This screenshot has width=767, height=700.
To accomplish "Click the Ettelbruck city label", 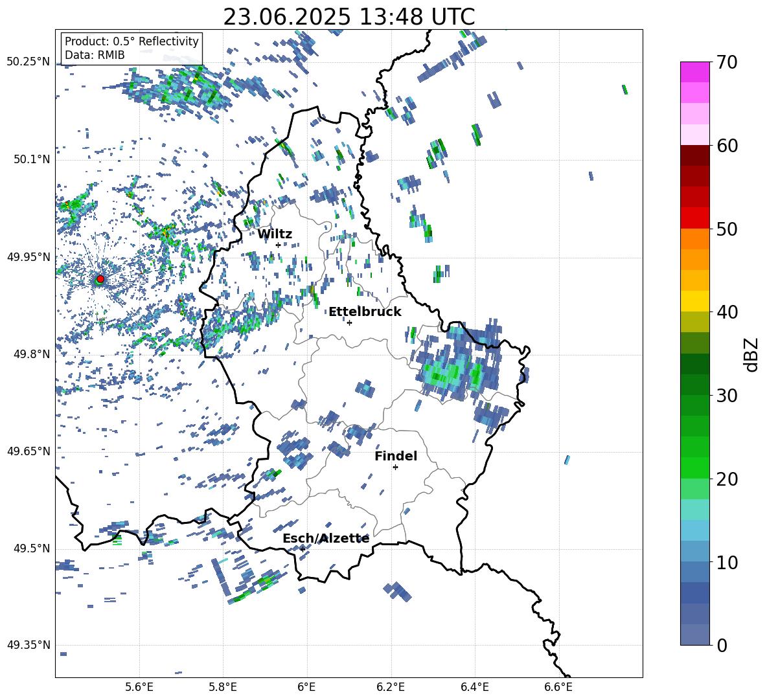I will 365,312.
